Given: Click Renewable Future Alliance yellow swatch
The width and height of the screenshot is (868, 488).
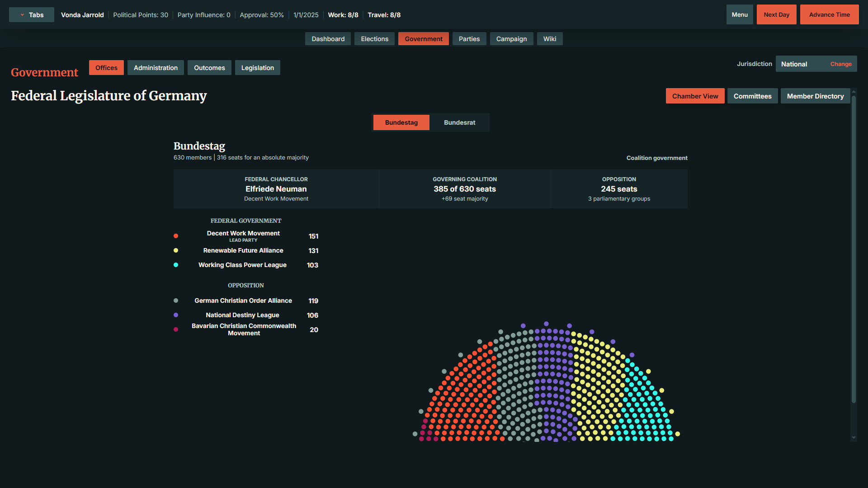Looking at the screenshot, I should (x=176, y=250).
